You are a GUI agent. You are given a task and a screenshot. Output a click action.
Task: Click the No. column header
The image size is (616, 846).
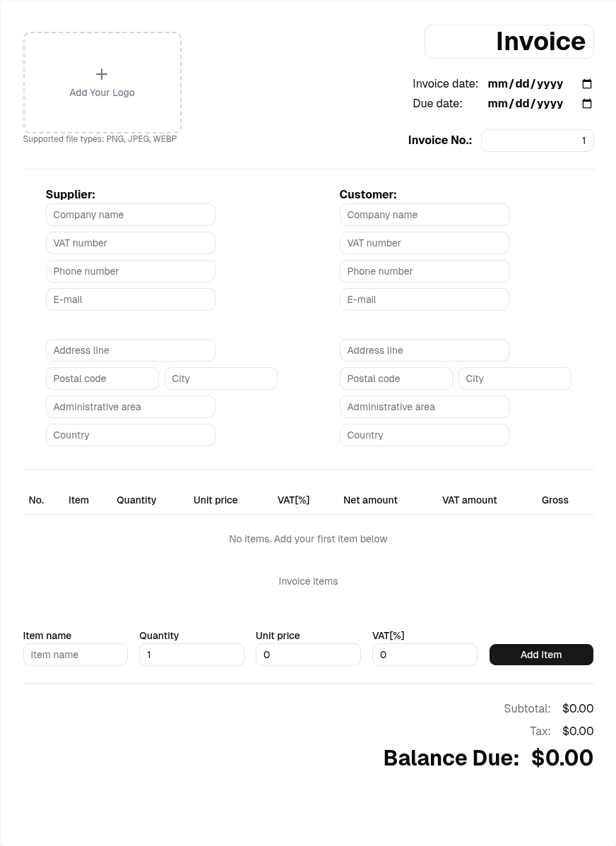(36, 500)
